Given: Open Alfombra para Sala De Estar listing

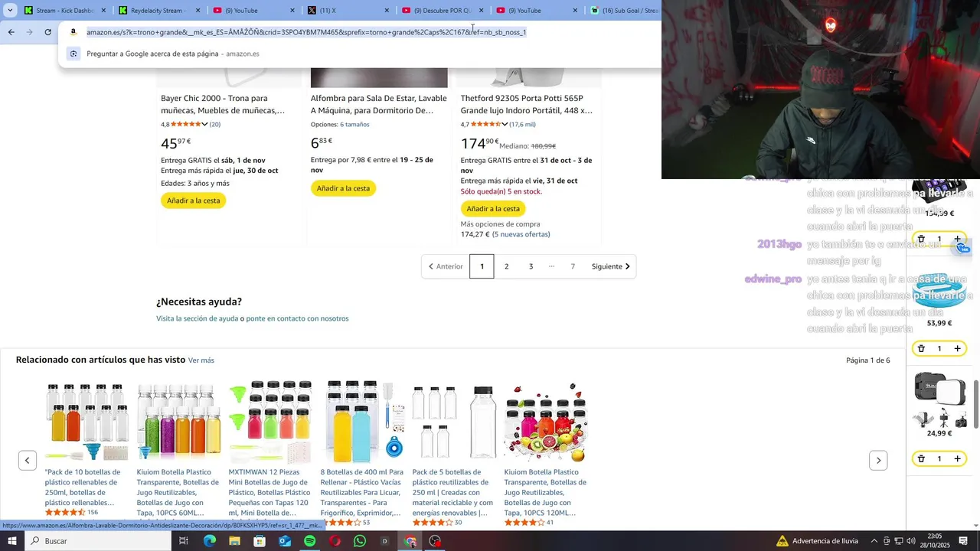Looking at the screenshot, I should [378, 104].
